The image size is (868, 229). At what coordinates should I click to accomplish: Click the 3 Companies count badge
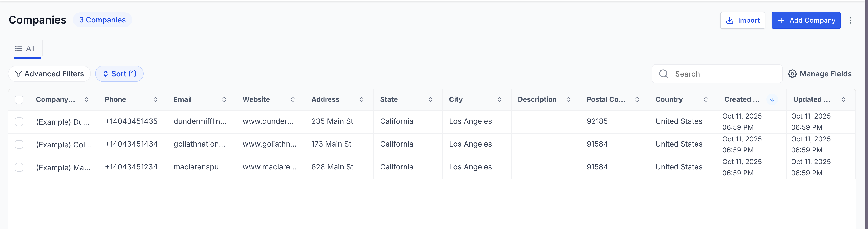[103, 20]
